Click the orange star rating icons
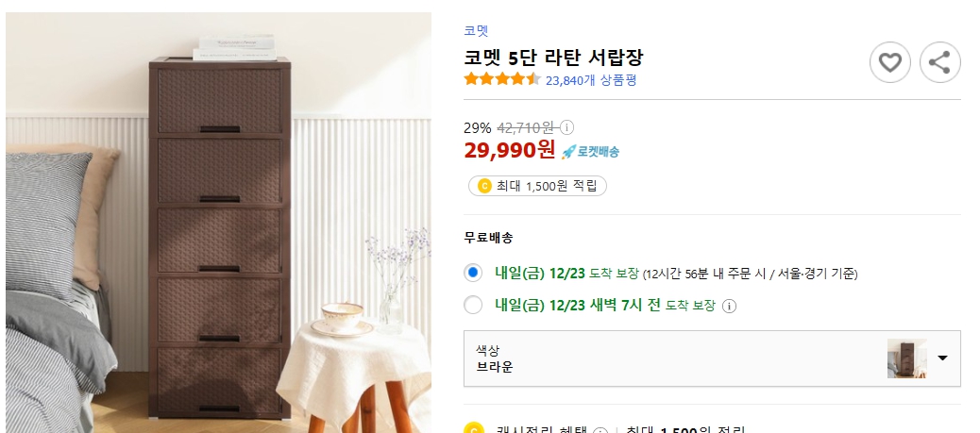This screenshot has height=433, width=980. 501,80
